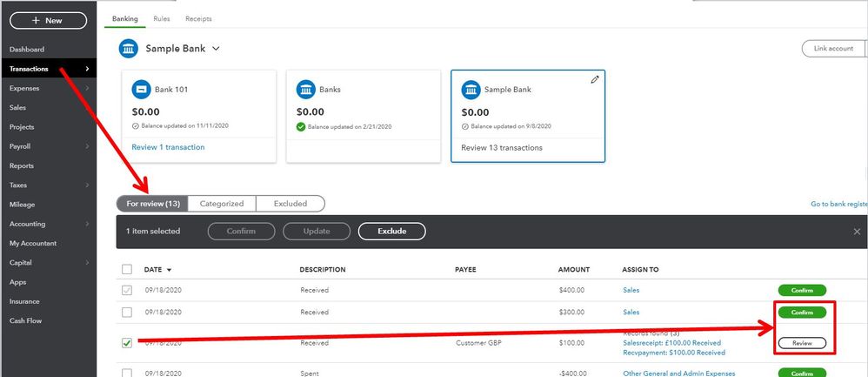868x377 pixels.
Task: Click the Sample Bank header bank icon
Action: pyautogui.click(x=129, y=48)
